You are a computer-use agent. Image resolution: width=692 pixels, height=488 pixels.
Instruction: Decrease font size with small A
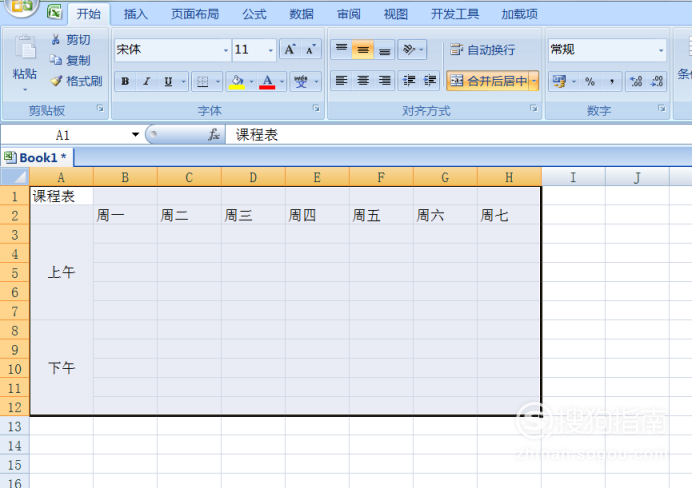pos(311,49)
